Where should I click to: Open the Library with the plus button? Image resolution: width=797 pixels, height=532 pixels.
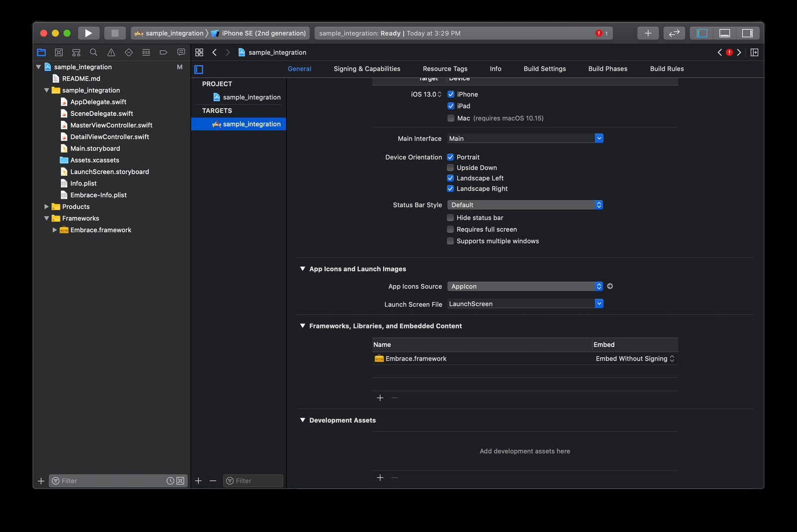[x=648, y=33]
